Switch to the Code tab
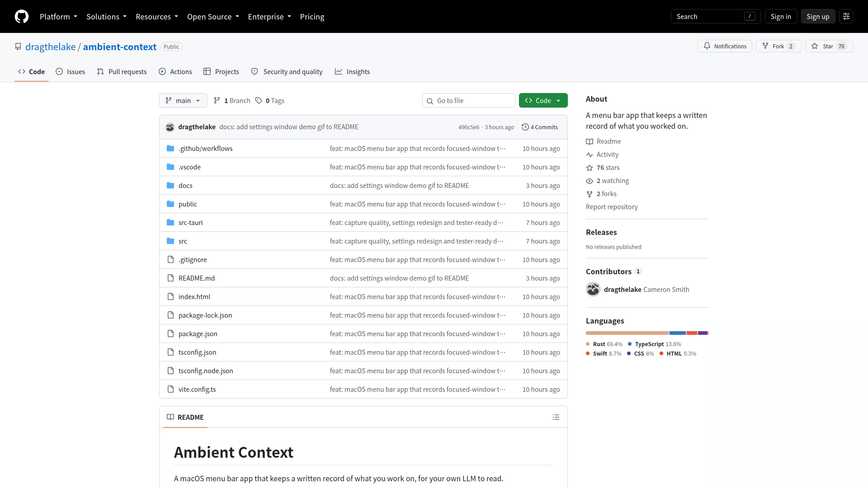Viewport: 868px width, 488px height. (x=31, y=71)
